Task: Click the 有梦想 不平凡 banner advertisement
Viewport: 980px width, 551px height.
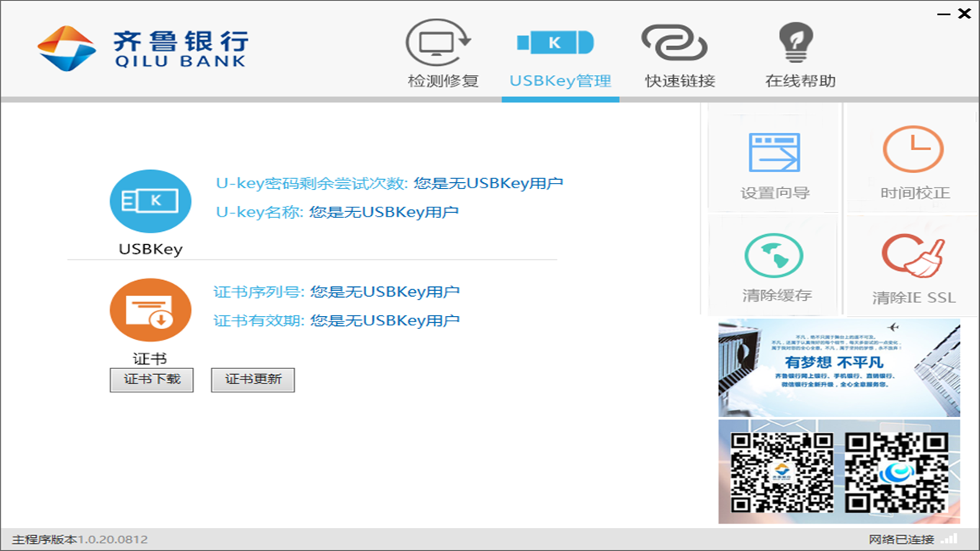Action: coord(840,367)
